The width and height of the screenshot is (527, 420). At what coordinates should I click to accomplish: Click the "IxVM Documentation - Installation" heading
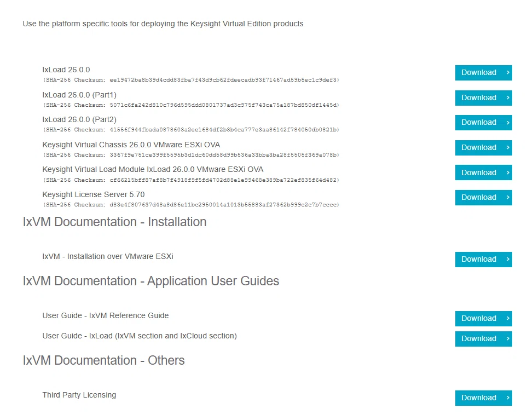[114, 222]
